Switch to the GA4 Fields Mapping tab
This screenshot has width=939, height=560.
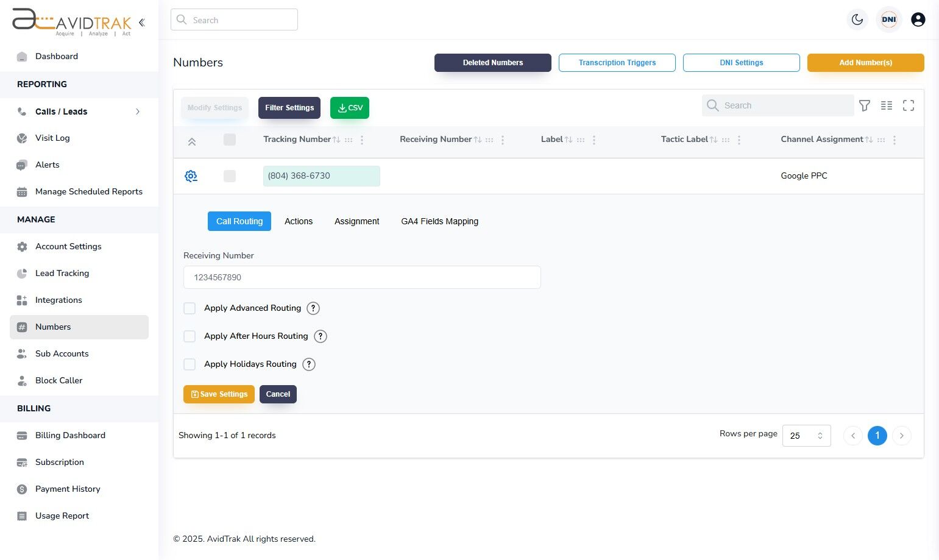point(439,221)
